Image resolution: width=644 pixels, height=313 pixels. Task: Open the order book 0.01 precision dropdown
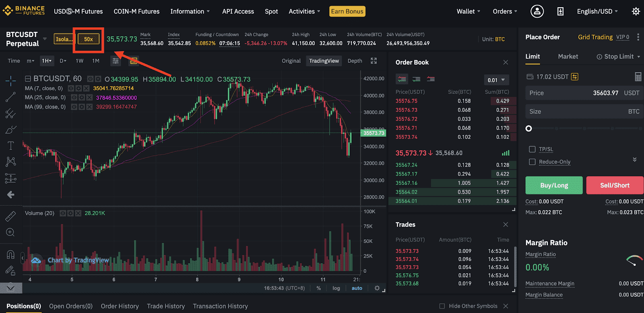[496, 80]
